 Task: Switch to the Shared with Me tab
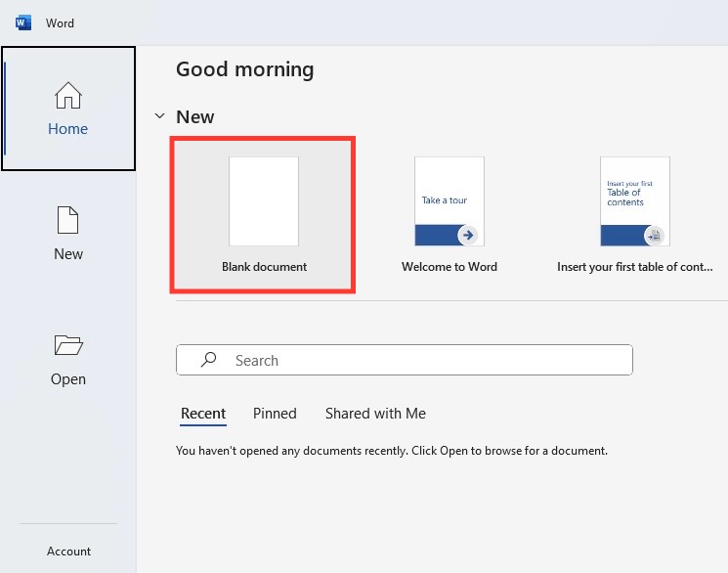coord(375,414)
